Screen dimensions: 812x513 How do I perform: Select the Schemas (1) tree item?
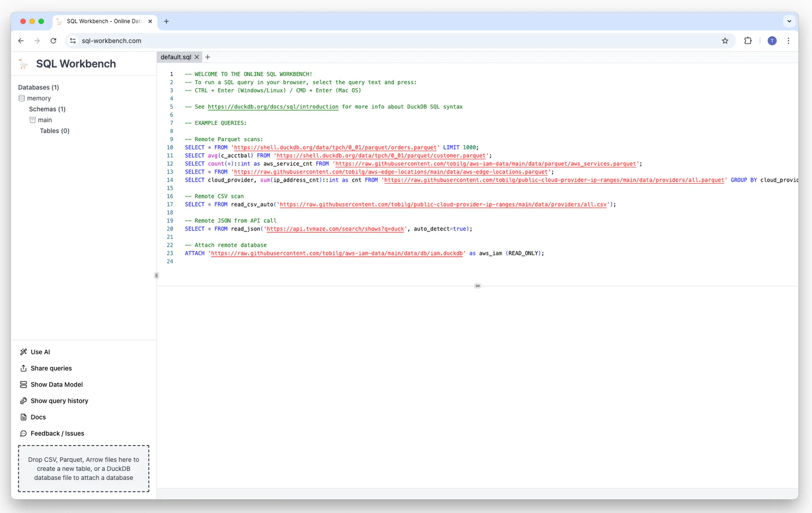point(47,109)
